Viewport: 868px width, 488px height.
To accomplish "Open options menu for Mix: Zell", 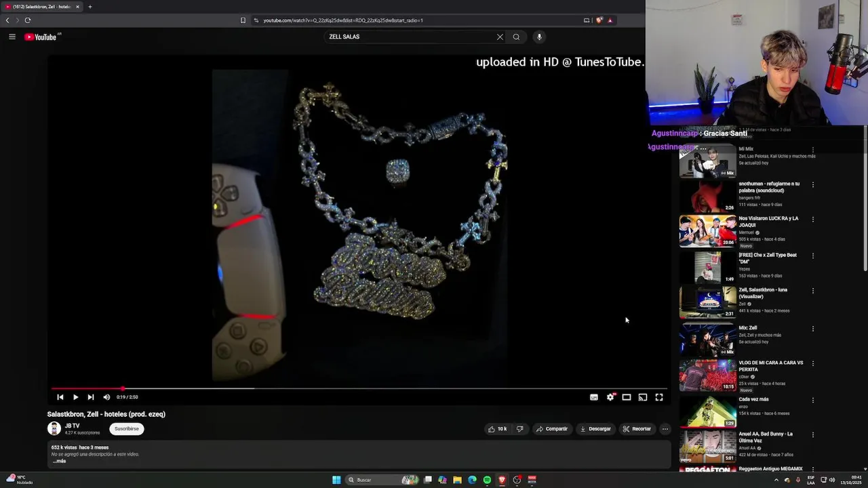I will 813,329.
